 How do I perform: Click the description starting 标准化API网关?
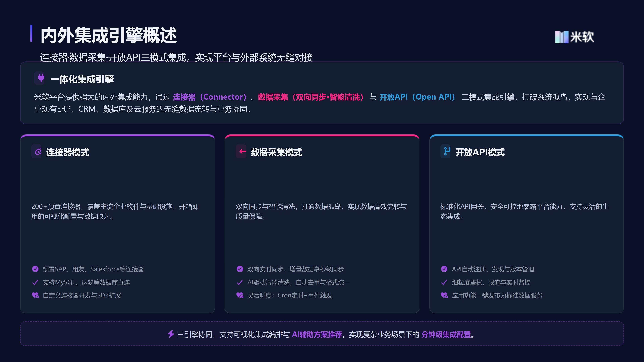click(524, 211)
